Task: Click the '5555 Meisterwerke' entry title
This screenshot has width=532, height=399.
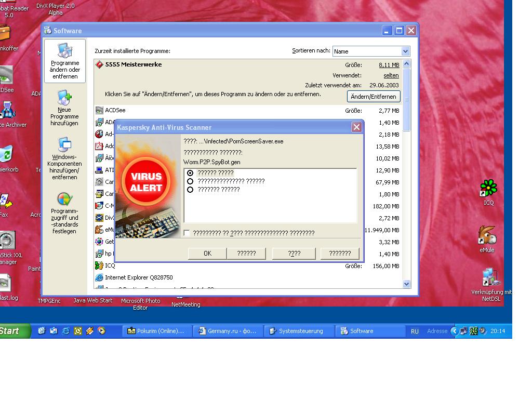Action: pyautogui.click(x=134, y=64)
